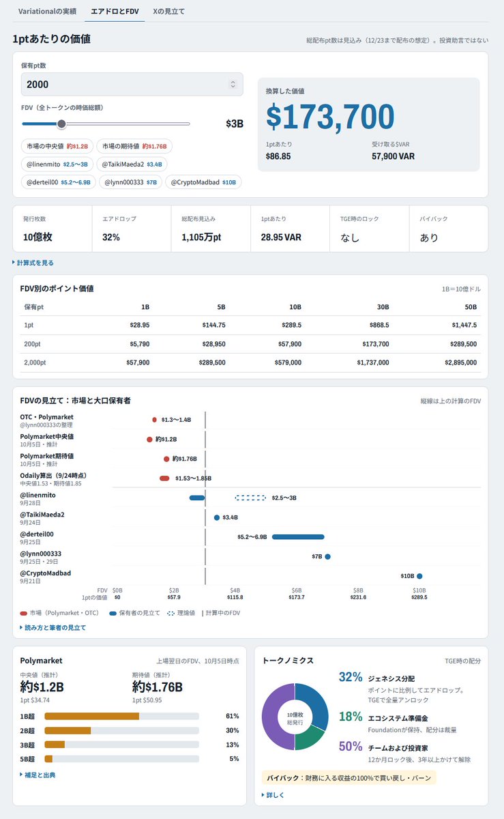Image resolution: width=504 pixels, height=819 pixels.
Task: Click the 1pt row $28.95 cell
Action: point(140,325)
